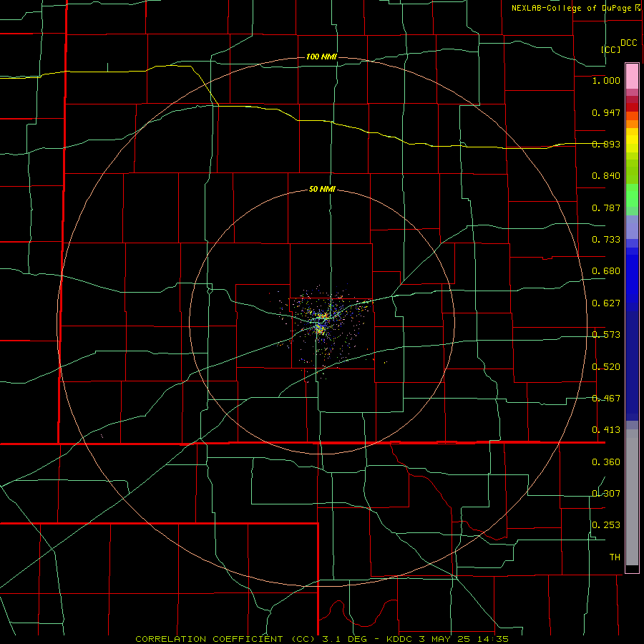644x644 pixels.
Task: Click the 0.893 color scale value
Action: pos(606,144)
